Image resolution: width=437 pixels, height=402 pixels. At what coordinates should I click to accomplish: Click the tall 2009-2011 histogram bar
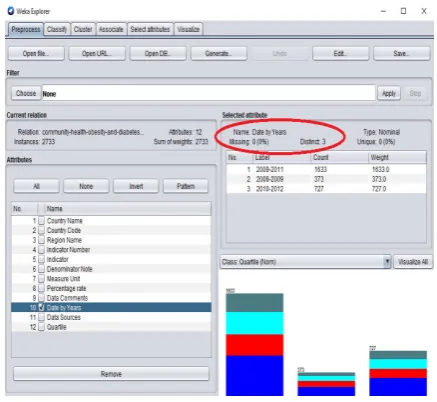pos(255,345)
